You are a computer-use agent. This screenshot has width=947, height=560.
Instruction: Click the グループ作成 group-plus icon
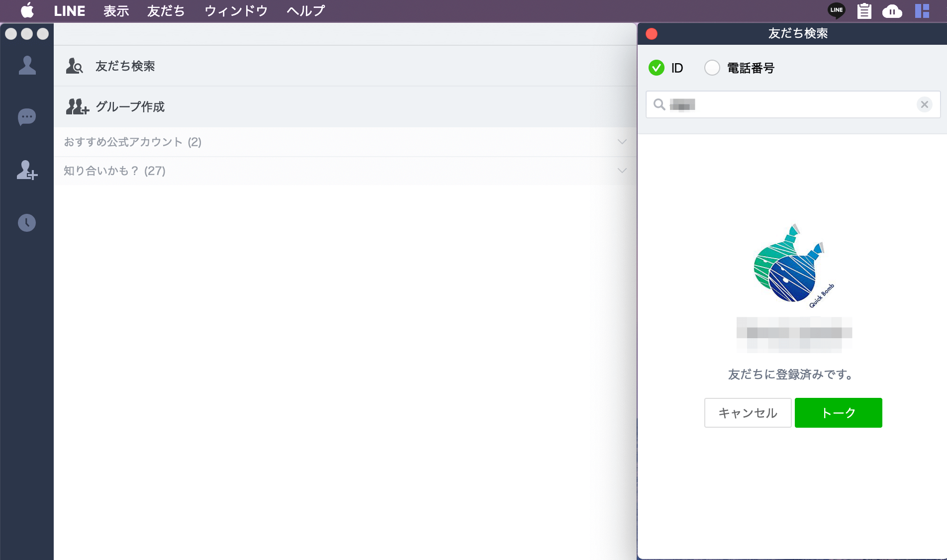77,106
